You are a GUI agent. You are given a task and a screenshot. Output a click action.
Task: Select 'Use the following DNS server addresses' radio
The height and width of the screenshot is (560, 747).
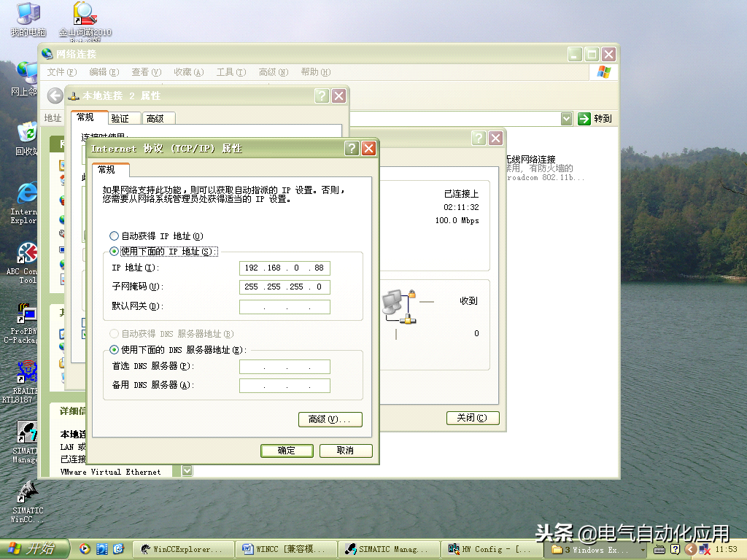114,349
